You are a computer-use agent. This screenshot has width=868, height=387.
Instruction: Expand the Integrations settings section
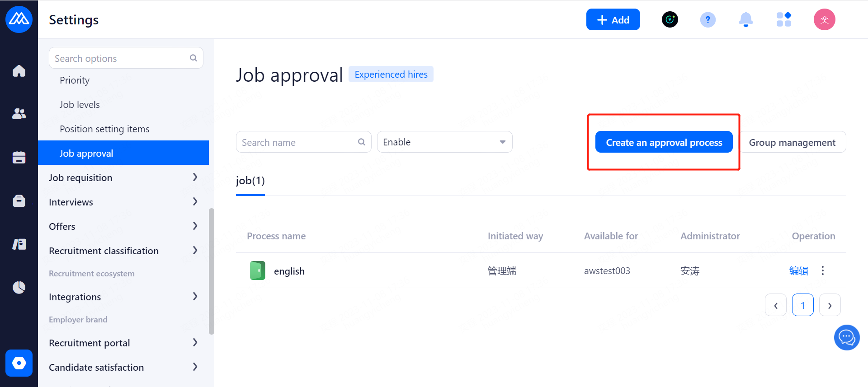(123, 297)
